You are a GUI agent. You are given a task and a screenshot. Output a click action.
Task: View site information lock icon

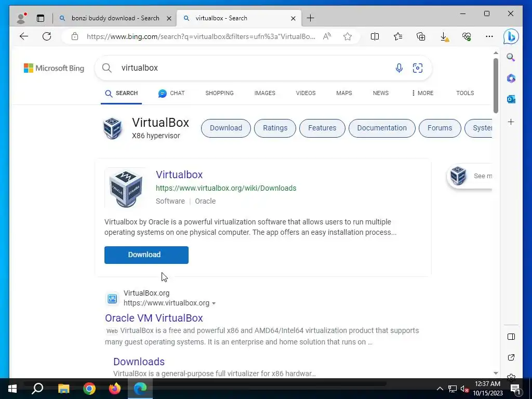[x=75, y=36]
